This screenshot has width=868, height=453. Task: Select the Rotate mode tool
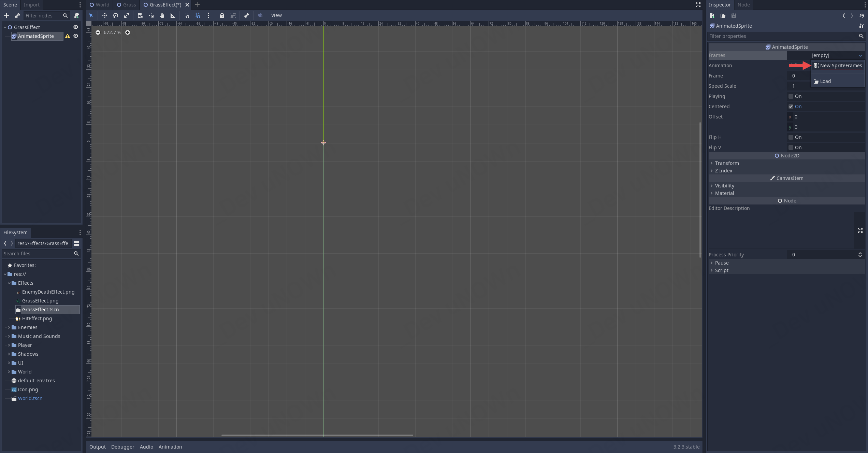[116, 15]
